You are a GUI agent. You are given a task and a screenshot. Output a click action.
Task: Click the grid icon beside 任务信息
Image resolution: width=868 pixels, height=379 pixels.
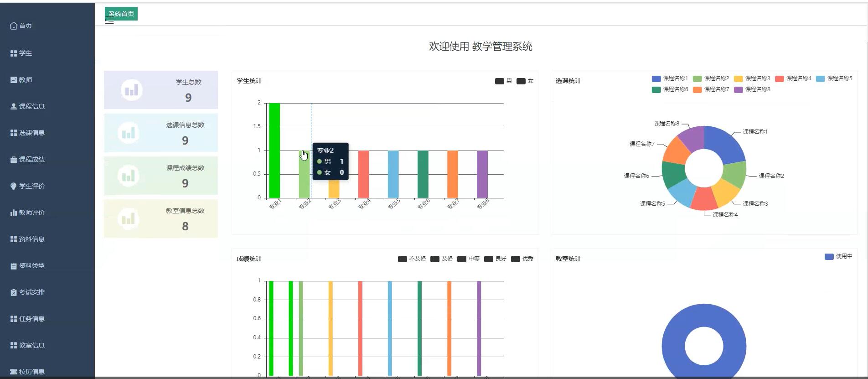point(14,319)
